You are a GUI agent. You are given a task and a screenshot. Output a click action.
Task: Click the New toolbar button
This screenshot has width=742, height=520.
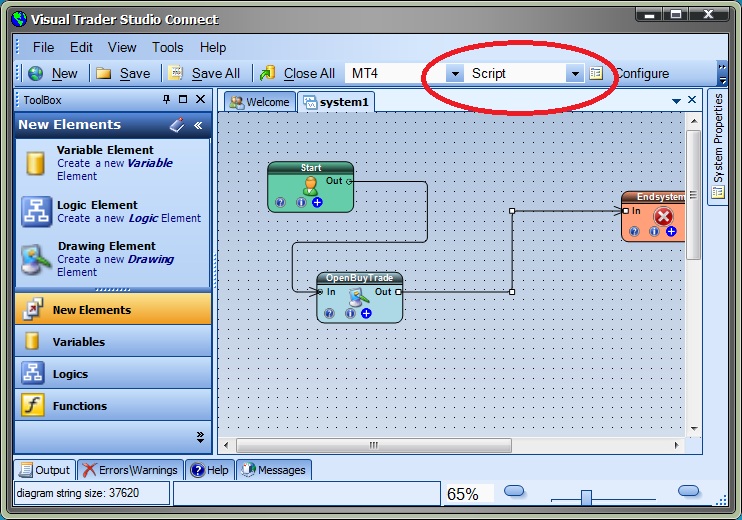(x=53, y=73)
